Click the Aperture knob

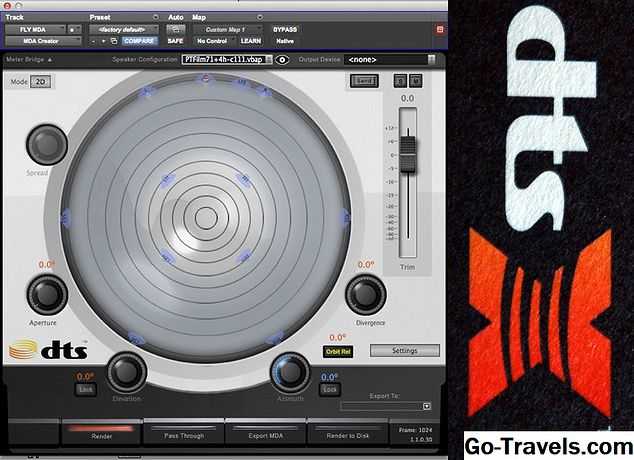(x=47, y=295)
